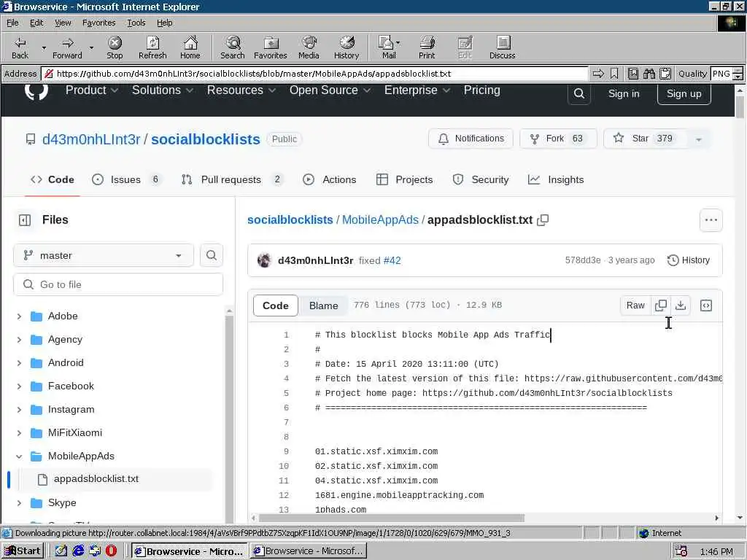Expand the Product navigation dropdown

pyautogui.click(x=91, y=90)
